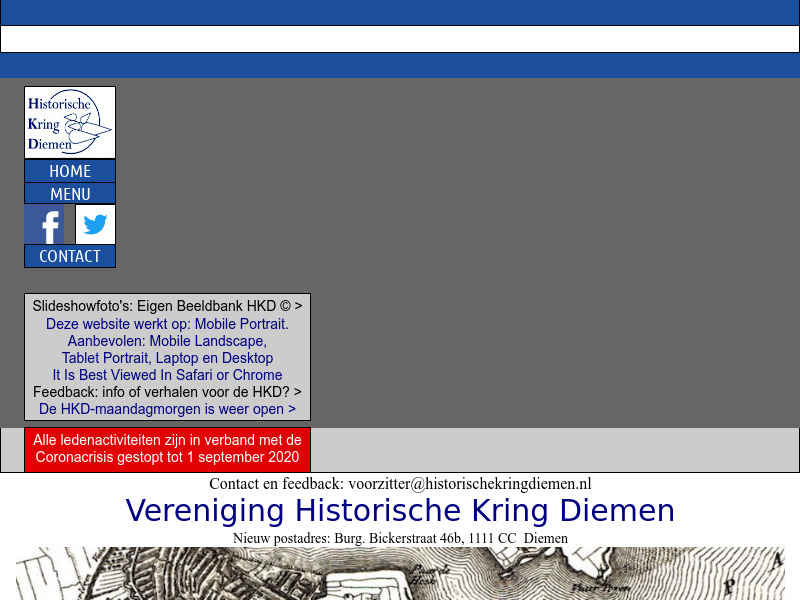This screenshot has height=600, width=800.
Task: Select the HOME menu item
Action: (69, 171)
